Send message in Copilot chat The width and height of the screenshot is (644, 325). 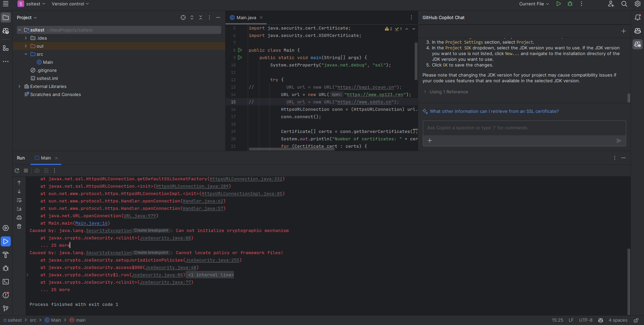coord(619,141)
